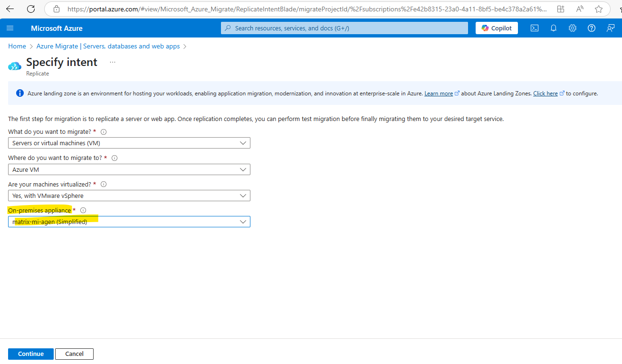
Task: Click the Cancel button
Action: pos(74,354)
